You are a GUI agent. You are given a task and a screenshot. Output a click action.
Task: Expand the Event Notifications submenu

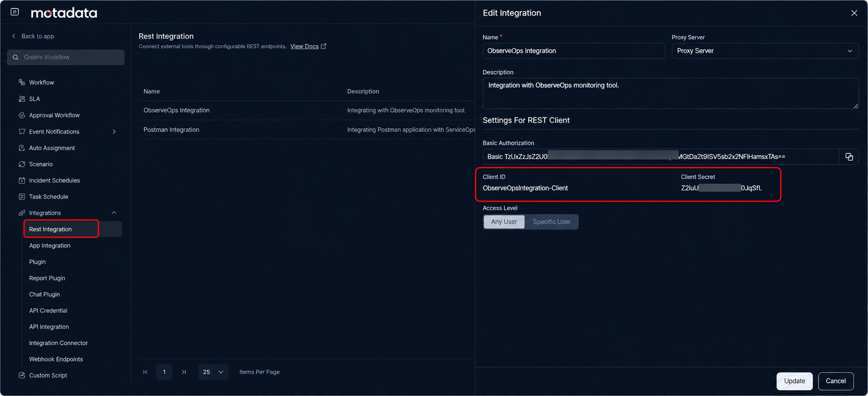tap(114, 132)
